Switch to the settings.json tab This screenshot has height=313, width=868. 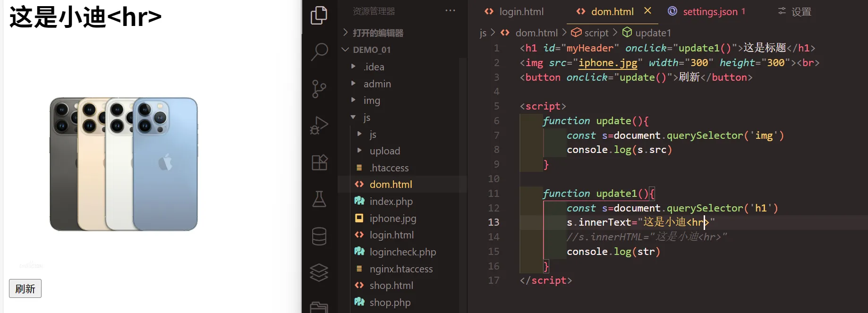pos(709,12)
